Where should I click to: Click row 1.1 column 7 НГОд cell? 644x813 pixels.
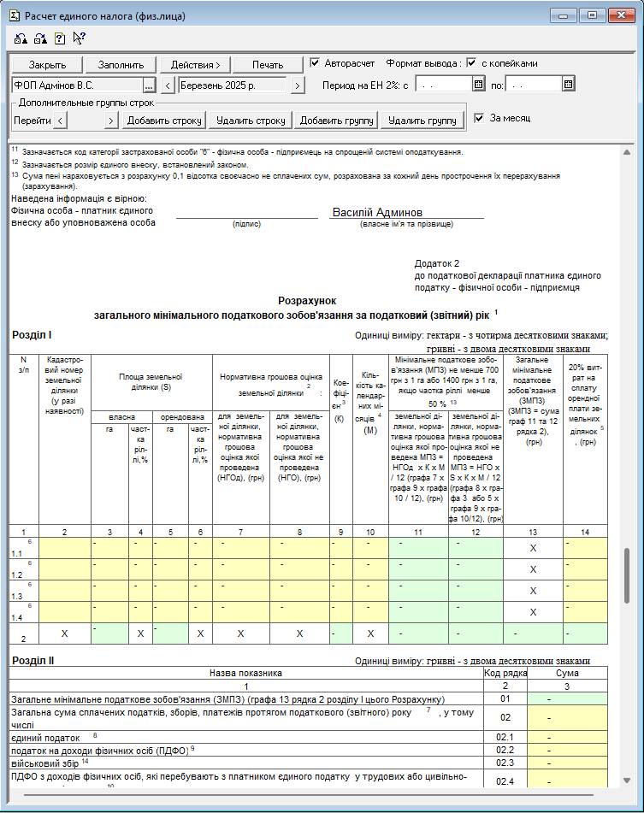pyautogui.click(x=241, y=548)
